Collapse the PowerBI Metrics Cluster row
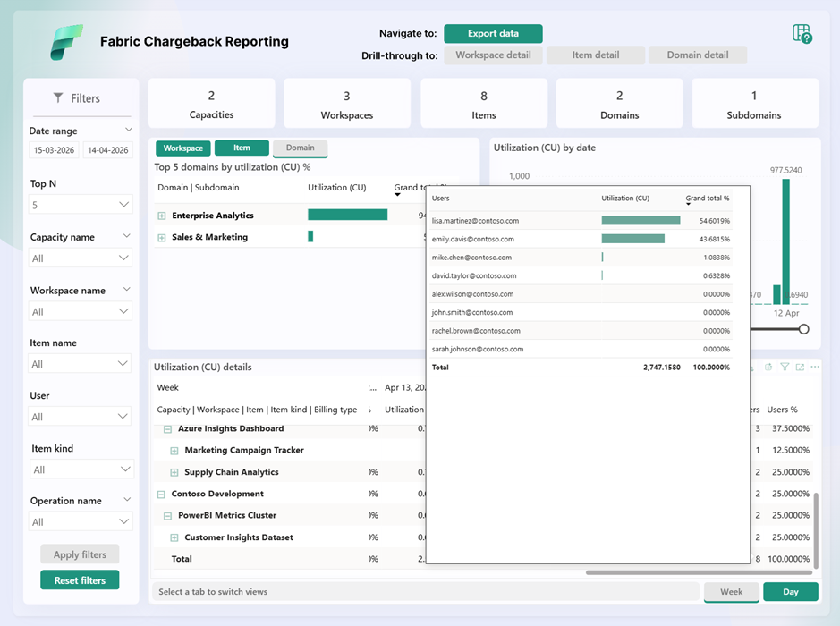 click(167, 516)
